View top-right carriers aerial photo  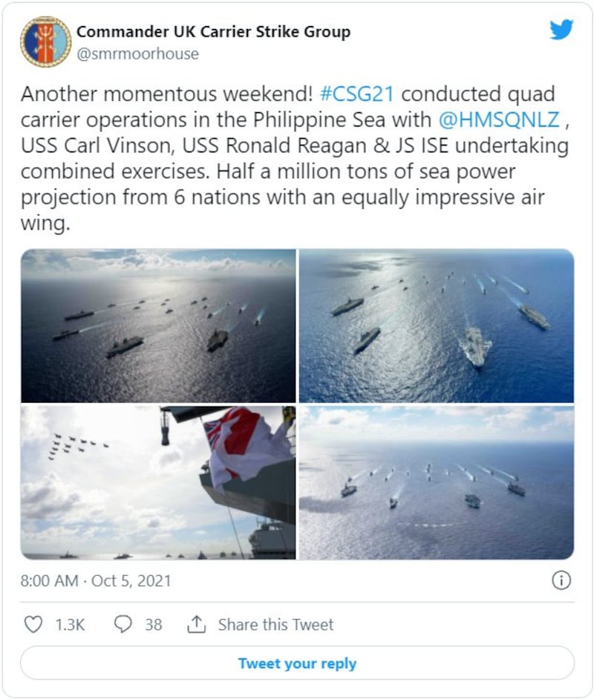(437, 325)
